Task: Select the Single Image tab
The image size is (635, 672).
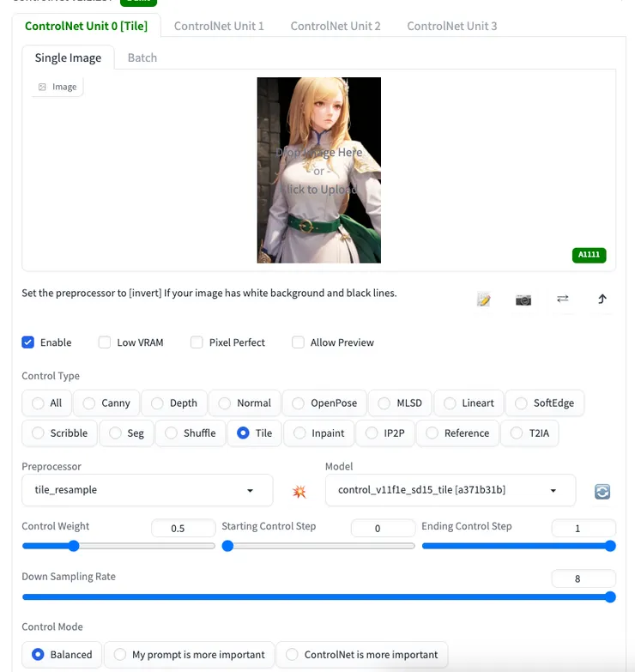Action: (68, 58)
